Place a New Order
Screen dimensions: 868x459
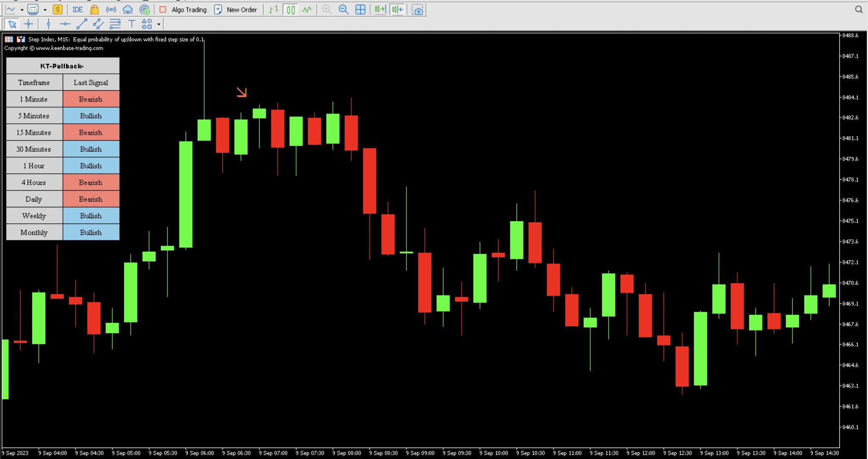click(236, 9)
